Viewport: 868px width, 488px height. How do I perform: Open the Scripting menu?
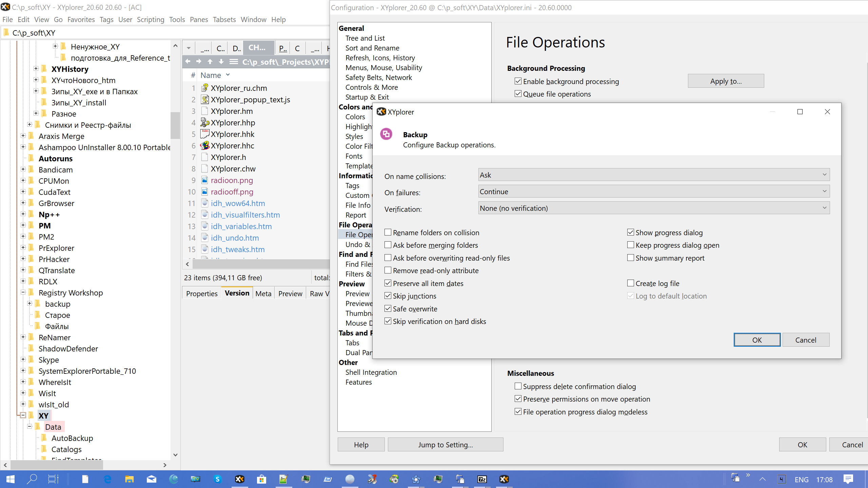click(x=151, y=19)
